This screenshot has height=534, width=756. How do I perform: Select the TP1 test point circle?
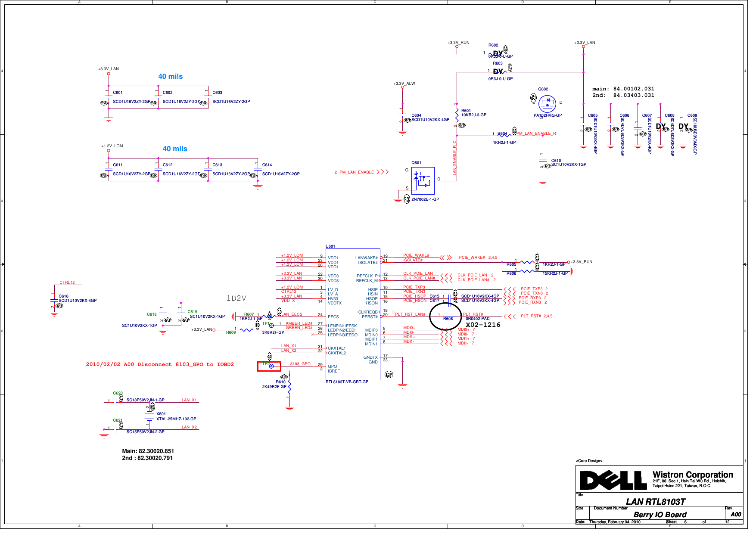[271, 326]
